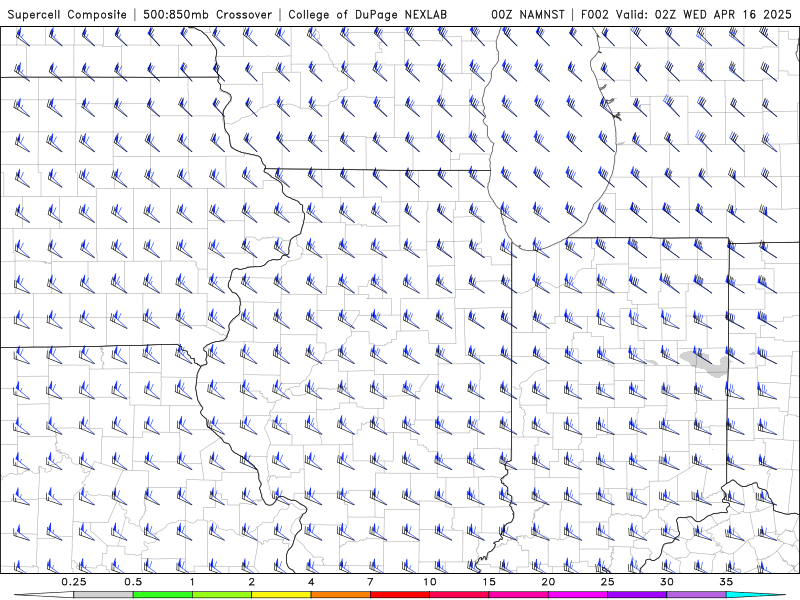The image size is (800, 600).
Task: Pick the lime 1–2 colorbar segment
Action: pos(221,595)
